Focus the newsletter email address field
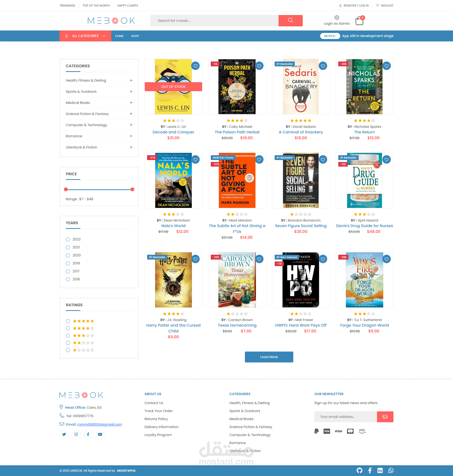Screen dimensions: 453x476 coord(346,417)
